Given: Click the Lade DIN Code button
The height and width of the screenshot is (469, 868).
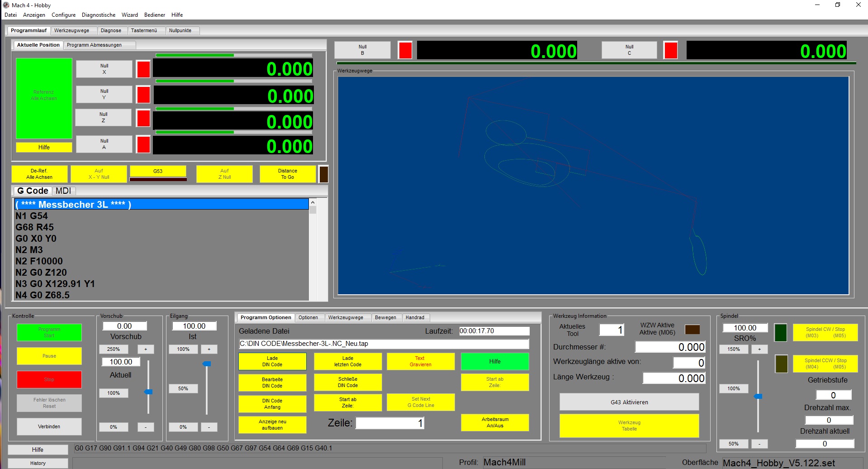Looking at the screenshot, I should point(272,361).
